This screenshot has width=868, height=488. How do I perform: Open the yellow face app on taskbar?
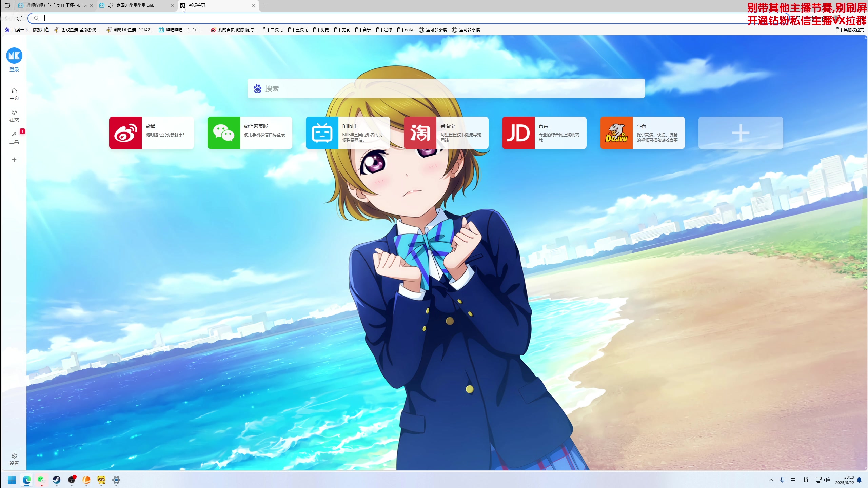(101, 480)
